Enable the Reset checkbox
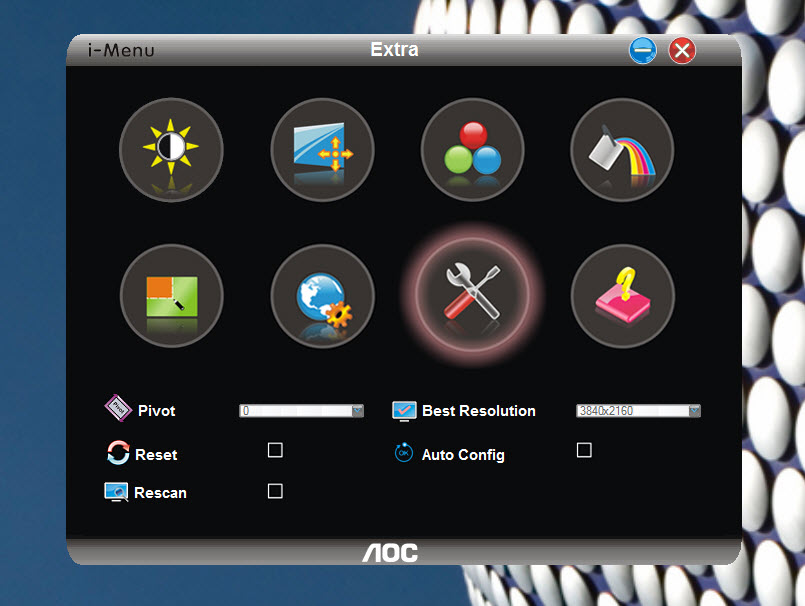This screenshot has width=805, height=606. tap(275, 450)
